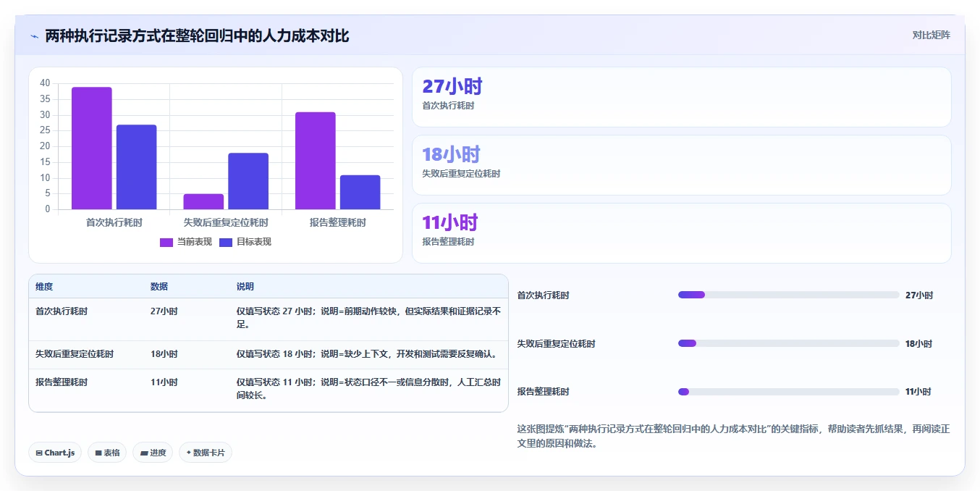Click the main title 两种执行记录方式在整轮回归中的人力成本对比

point(197,35)
